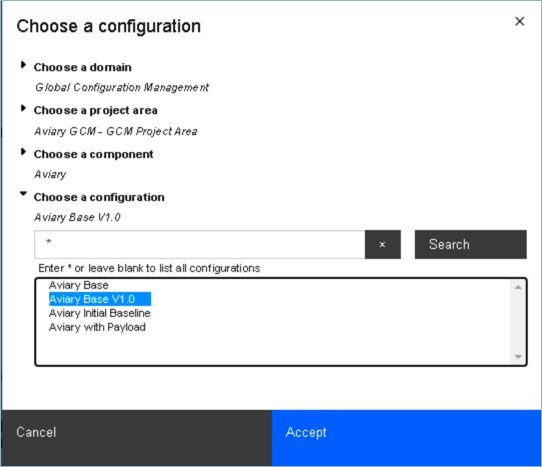
Task: Expand the Choose a domain section
Action: 23,65
